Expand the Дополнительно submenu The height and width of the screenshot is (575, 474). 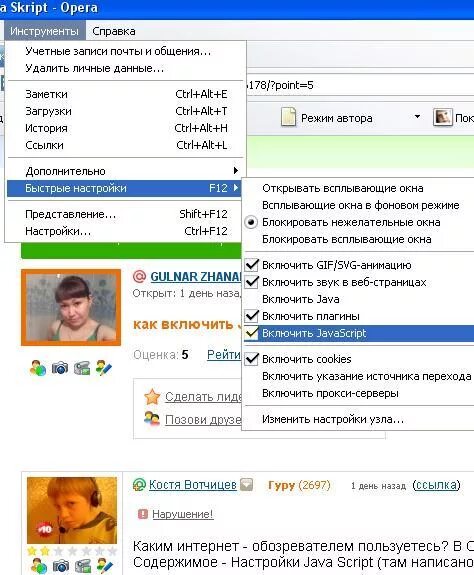pos(125,171)
